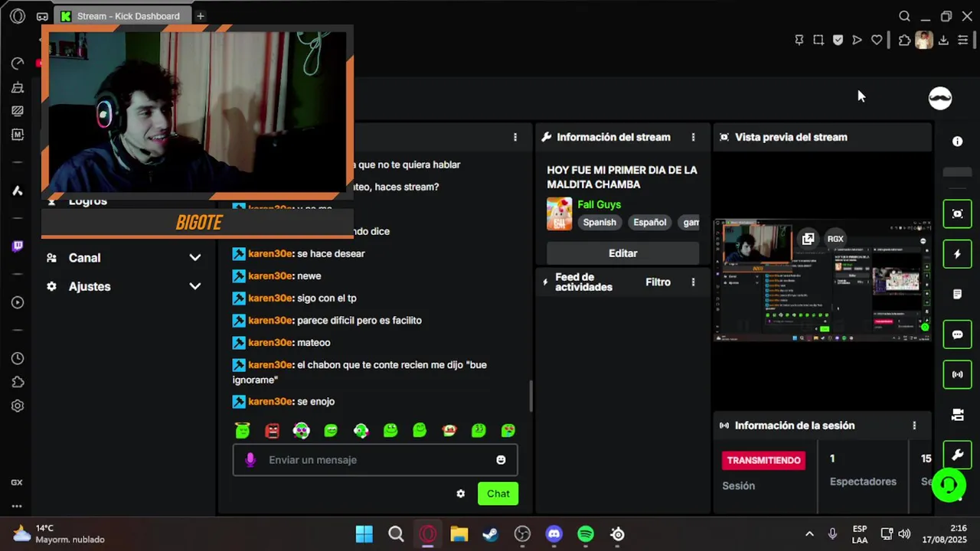Screen dimensions: 980x551
Task: Click into the Enviar un mensaje field
Action: pos(375,460)
